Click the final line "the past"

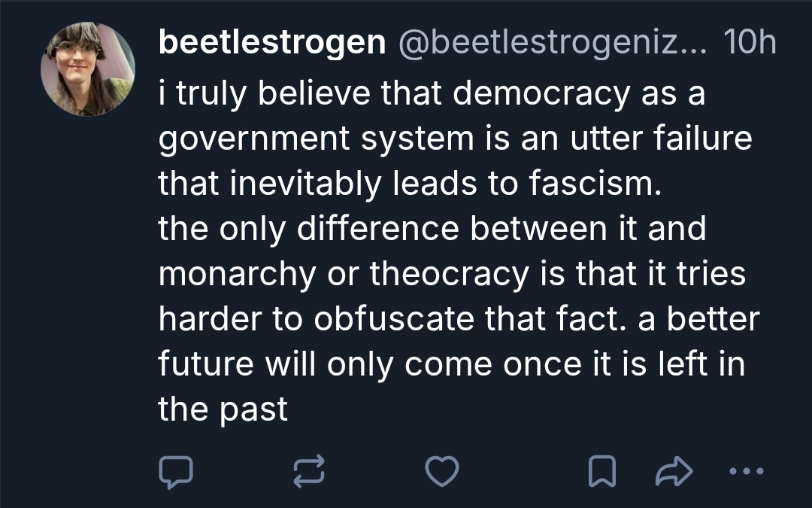[223, 410]
